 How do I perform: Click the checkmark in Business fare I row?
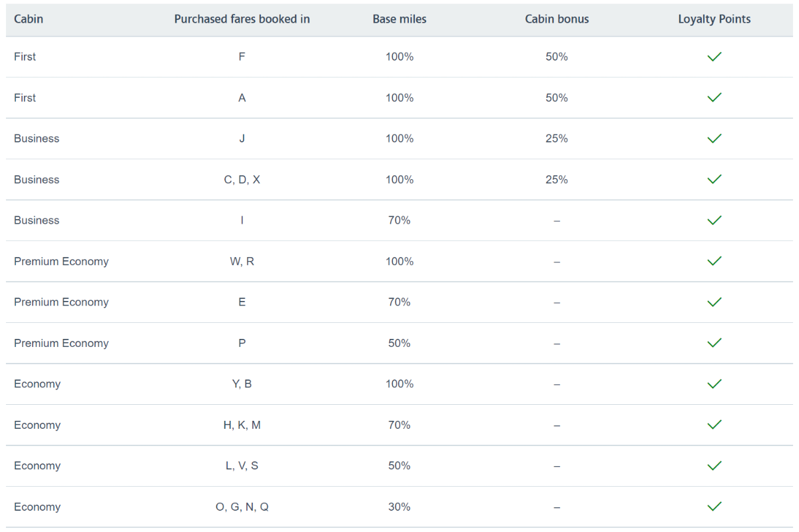tap(714, 220)
